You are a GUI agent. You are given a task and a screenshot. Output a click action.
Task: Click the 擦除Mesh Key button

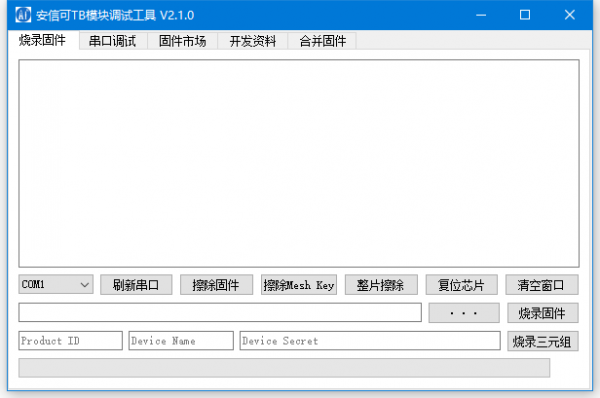click(x=299, y=285)
